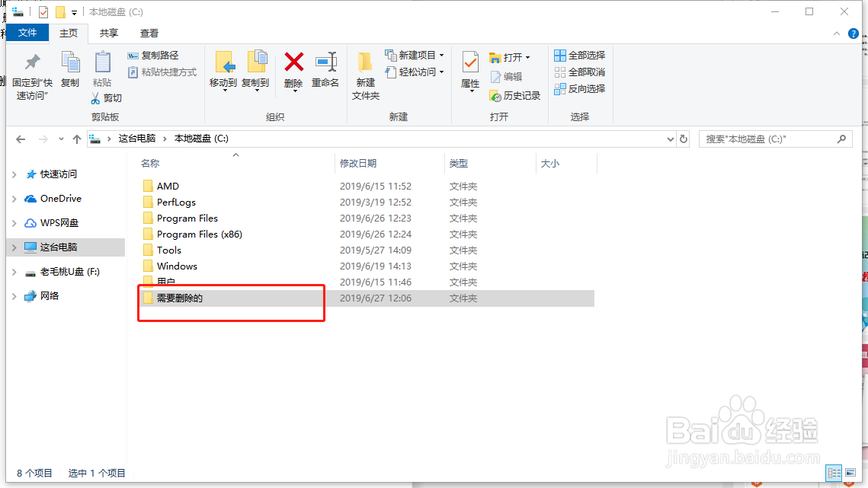This screenshot has height=488, width=868.
Task: Open the 新建项目 dropdown
Action: [414, 55]
